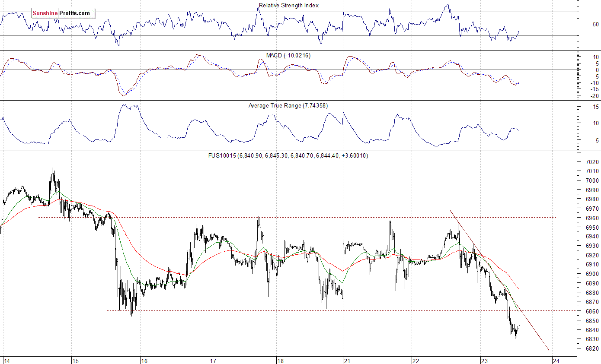The image size is (601, 364).
Task: Click the ATR axis value 15
Action: (x=595, y=107)
